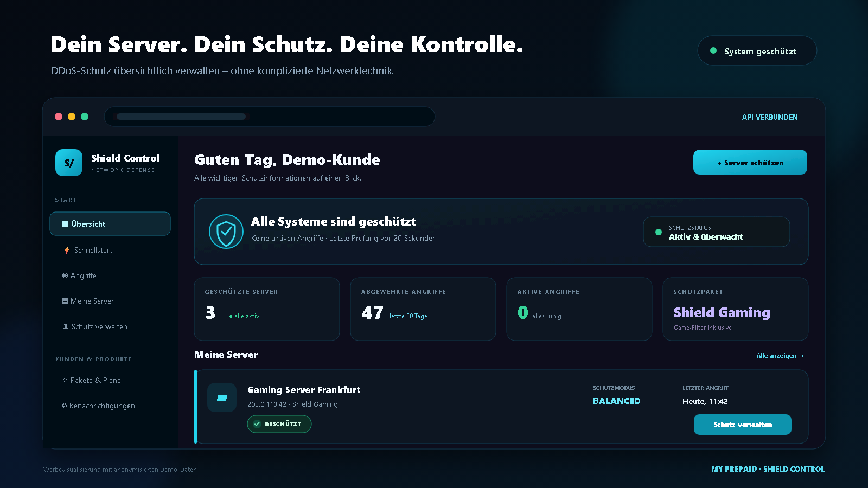868x488 pixels.
Task: Click the Heute, 11:42 last attack time
Action: tap(705, 401)
